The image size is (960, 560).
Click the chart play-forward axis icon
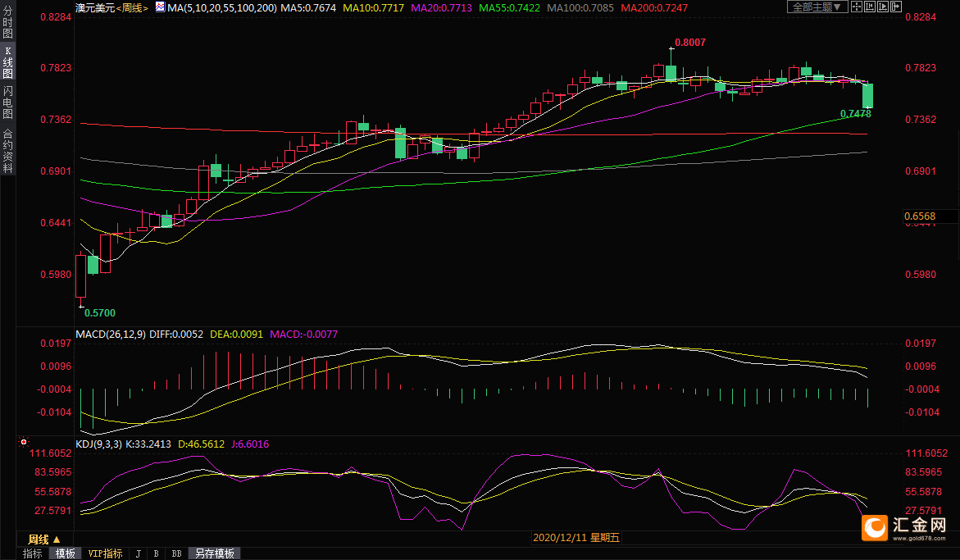click(x=883, y=7)
